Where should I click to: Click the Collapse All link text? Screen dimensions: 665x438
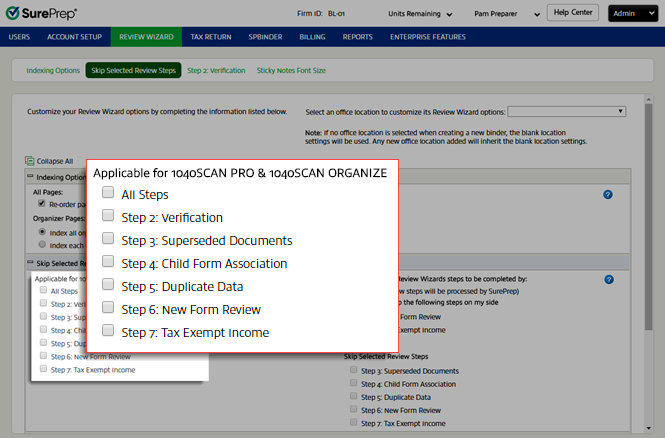(x=55, y=161)
